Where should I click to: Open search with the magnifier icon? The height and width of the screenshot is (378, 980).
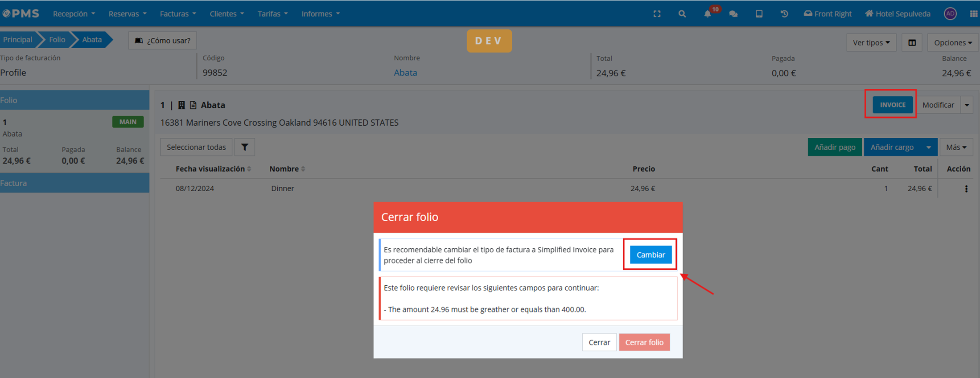point(682,14)
